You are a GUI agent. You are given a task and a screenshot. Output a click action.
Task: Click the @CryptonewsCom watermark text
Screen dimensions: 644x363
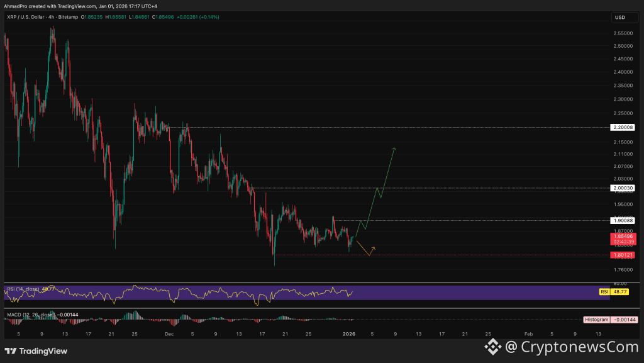click(572, 345)
